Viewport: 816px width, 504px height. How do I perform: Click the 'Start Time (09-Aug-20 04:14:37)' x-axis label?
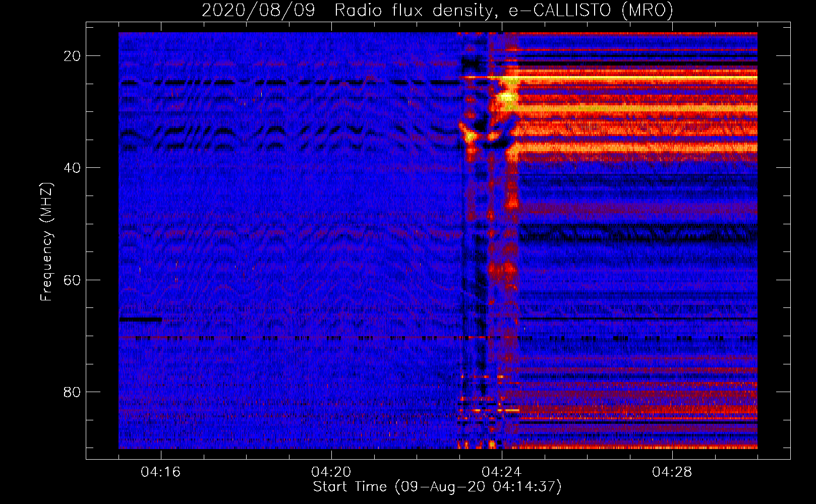tap(437, 487)
